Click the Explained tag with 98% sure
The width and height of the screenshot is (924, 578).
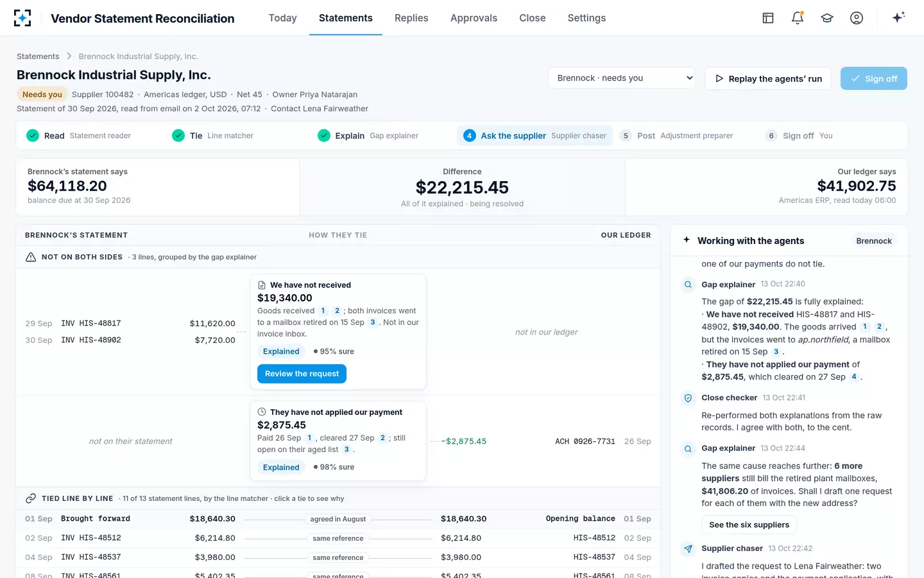tap(281, 468)
